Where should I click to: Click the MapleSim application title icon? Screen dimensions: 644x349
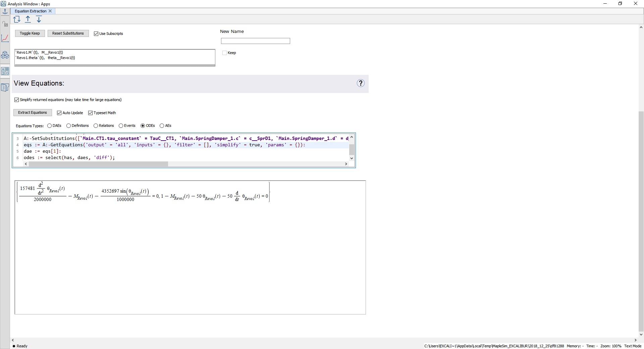3,4
